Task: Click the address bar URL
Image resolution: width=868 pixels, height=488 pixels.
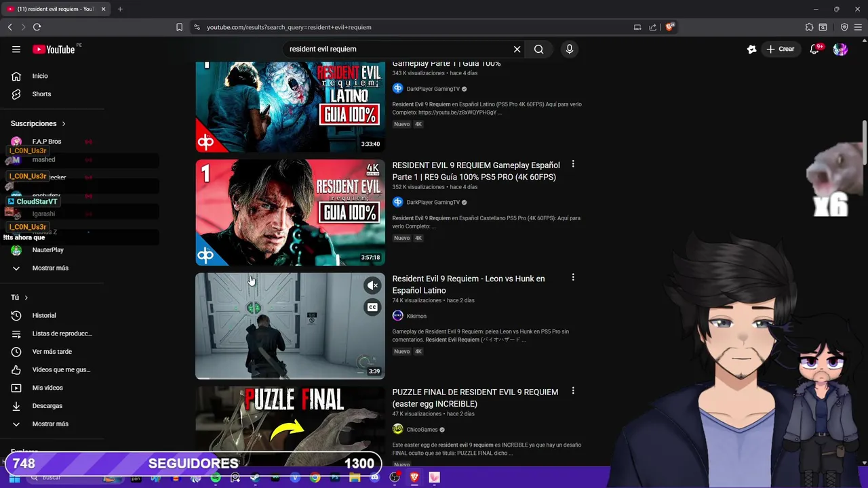Action: [289, 27]
